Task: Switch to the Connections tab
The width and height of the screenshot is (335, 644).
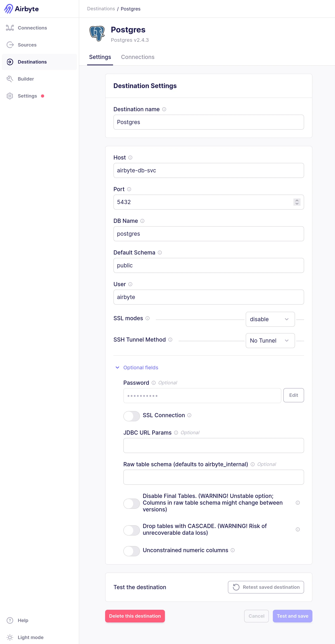Action: [138, 57]
